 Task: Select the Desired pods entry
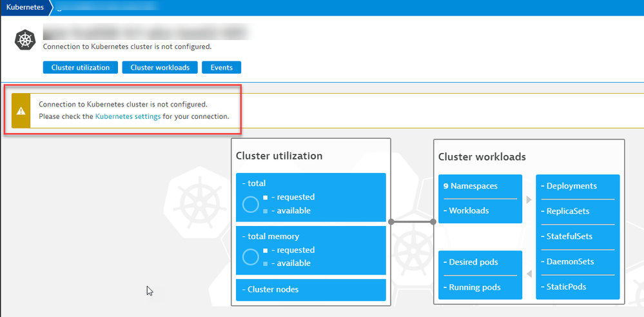click(473, 262)
